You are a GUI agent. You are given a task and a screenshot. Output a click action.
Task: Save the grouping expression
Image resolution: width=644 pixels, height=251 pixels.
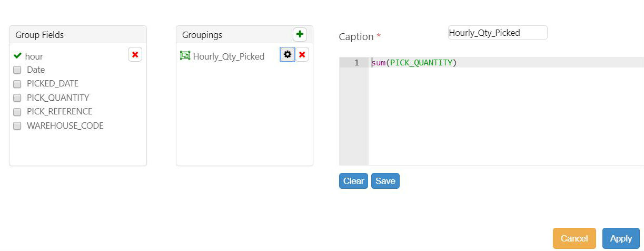pyautogui.click(x=385, y=181)
